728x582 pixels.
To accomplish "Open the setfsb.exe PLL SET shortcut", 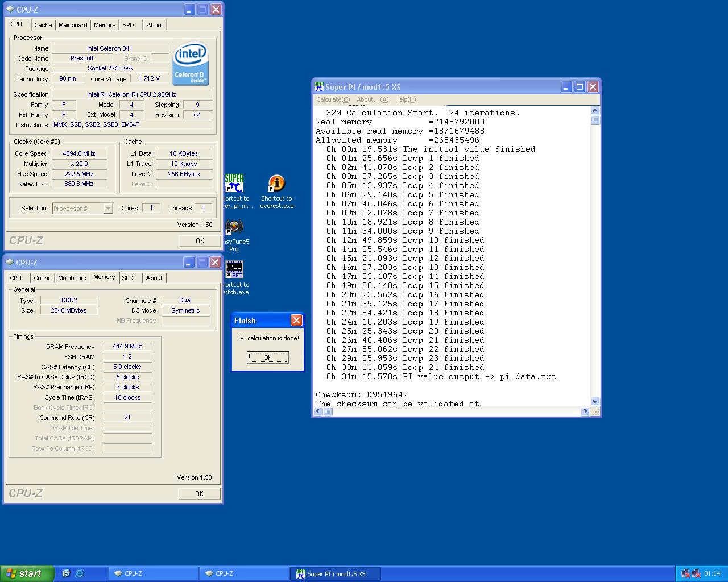I will 234,270.
